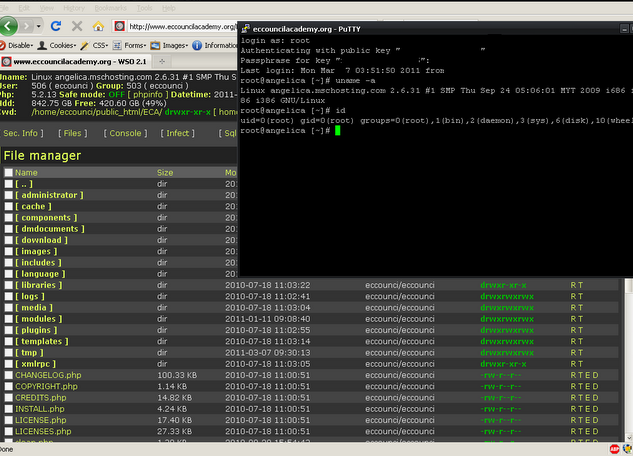Viewport: 633px width, 458px height.
Task: Sort the file list by Size
Action: 165,173
